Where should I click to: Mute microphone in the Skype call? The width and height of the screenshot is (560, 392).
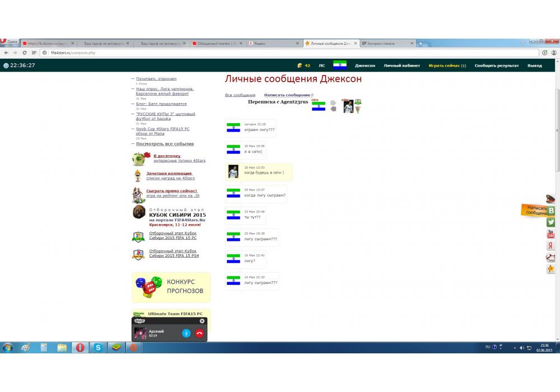[x=186, y=333]
